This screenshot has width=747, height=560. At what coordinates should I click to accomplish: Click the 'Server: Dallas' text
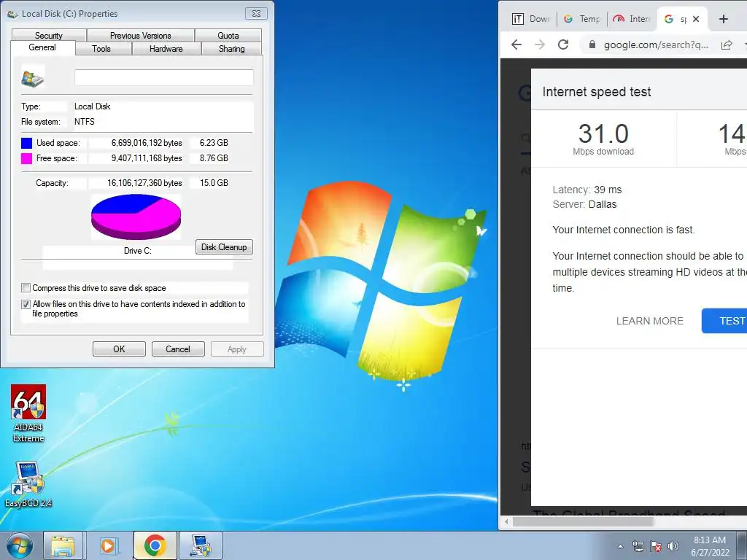click(x=584, y=204)
